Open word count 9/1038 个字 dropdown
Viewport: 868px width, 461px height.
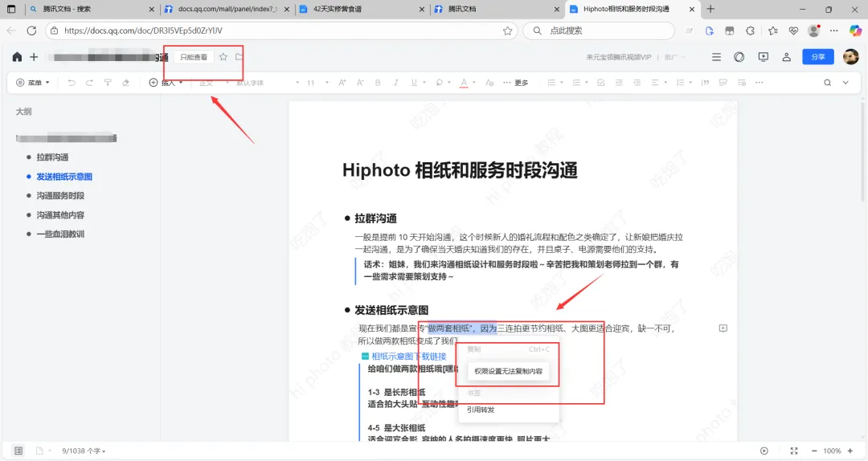(84, 451)
